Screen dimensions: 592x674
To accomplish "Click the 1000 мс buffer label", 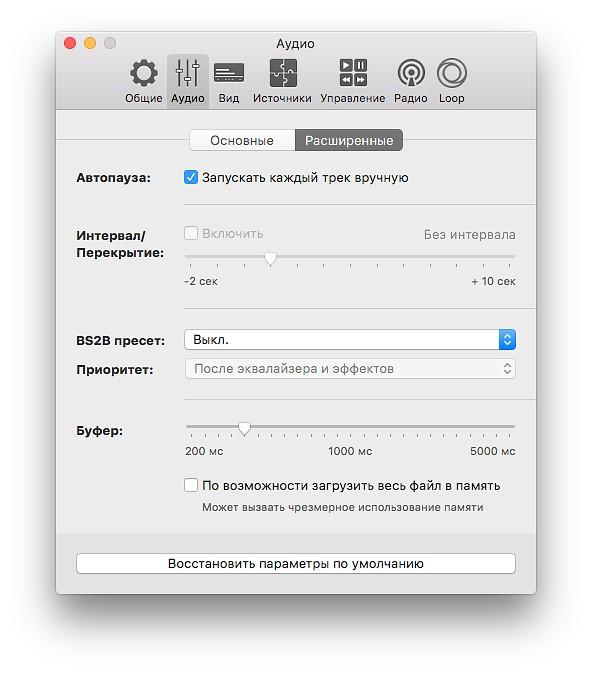I will point(350,451).
